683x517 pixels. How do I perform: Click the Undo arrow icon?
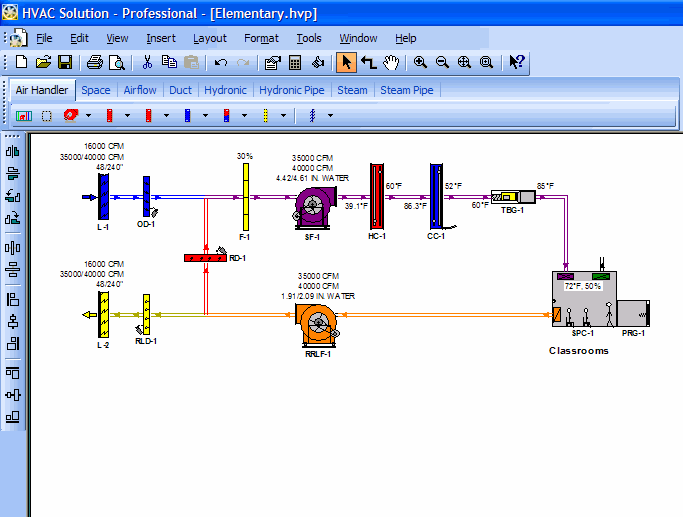pyautogui.click(x=221, y=62)
